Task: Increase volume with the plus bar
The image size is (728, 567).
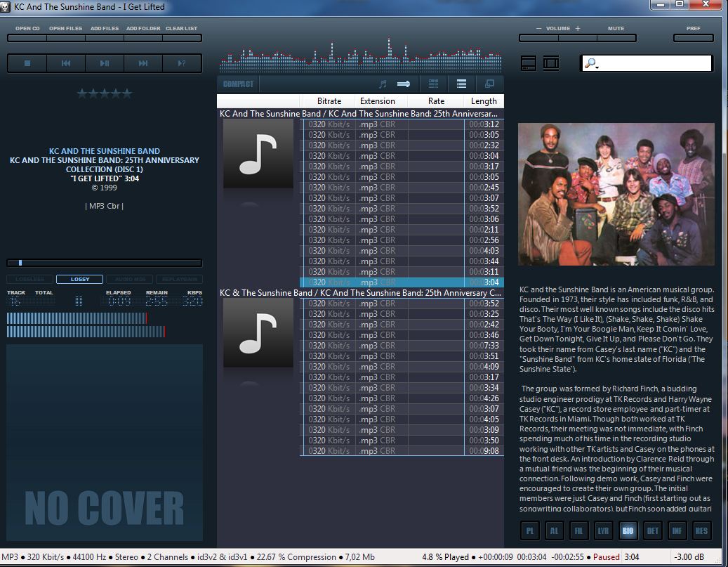Action: pyautogui.click(x=578, y=38)
